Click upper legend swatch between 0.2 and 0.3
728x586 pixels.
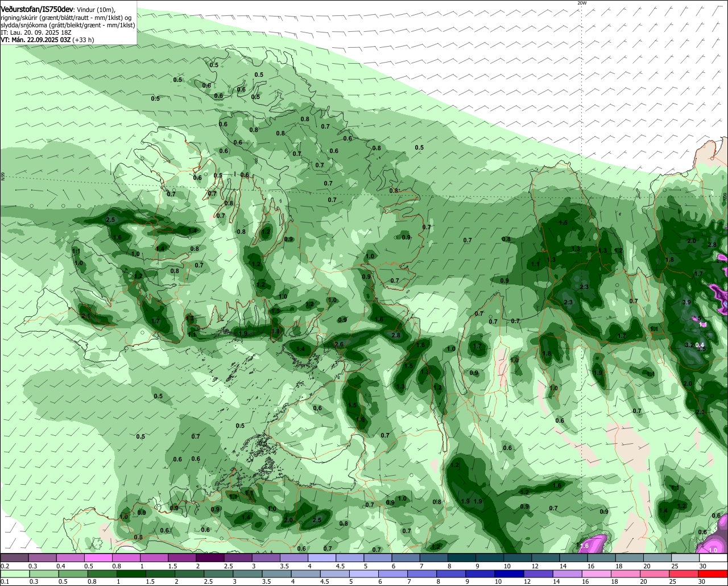pyautogui.click(x=14, y=558)
